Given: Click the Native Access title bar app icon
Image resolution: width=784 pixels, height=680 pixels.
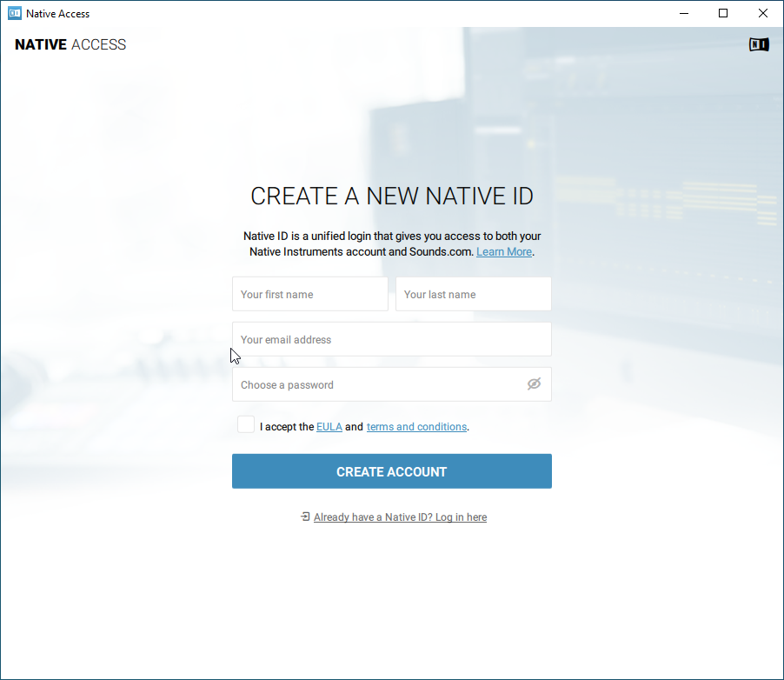Looking at the screenshot, I should (x=15, y=14).
